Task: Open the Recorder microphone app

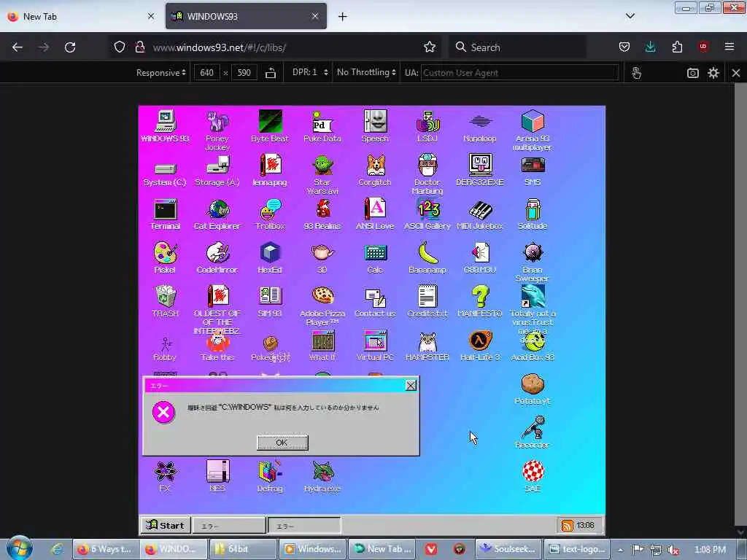Action: tap(533, 432)
